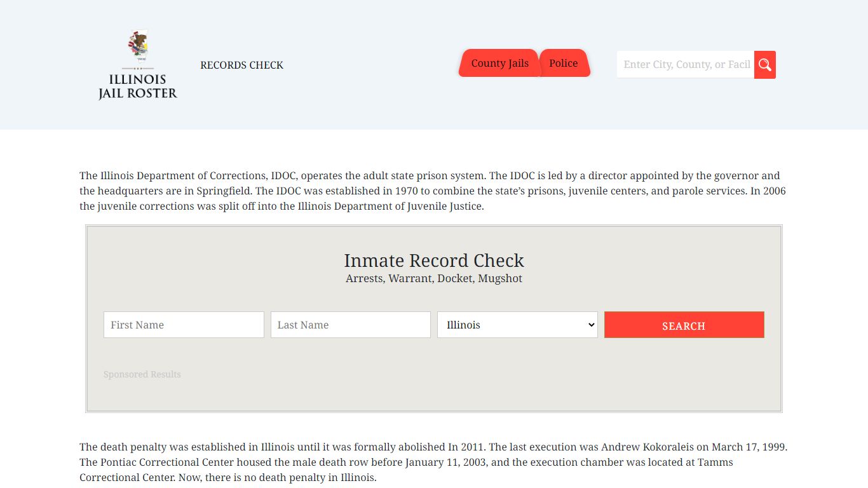Viewport: 868px width, 488px height.
Task: Click 'Arrests, Warrant, Docket, Mugshot' subtitle
Action: click(434, 278)
